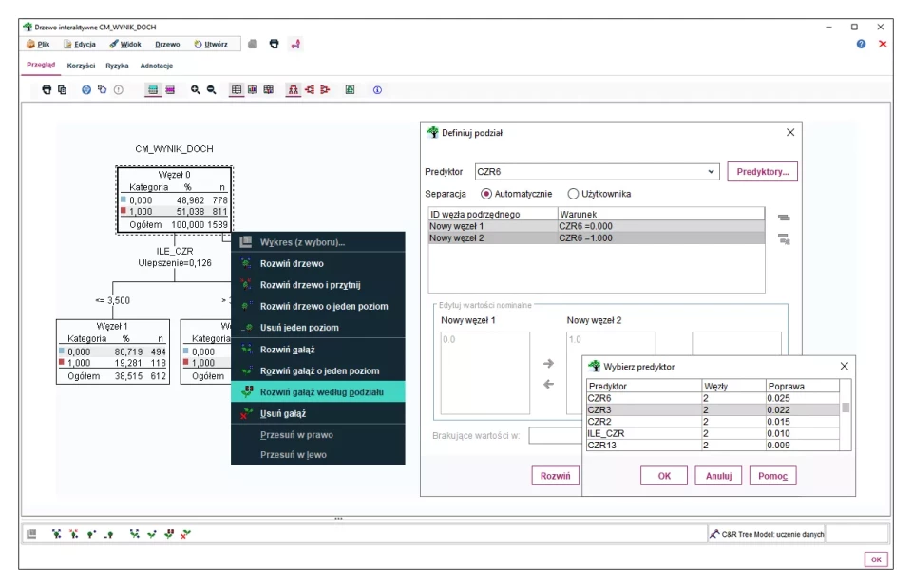The height and width of the screenshot is (588, 912).
Task: Click the Predyktory... button
Action: [x=763, y=172]
